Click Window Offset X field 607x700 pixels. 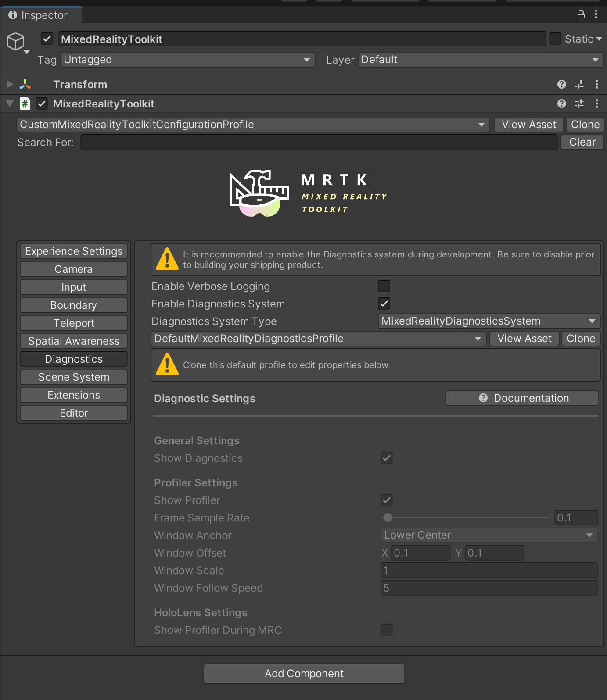click(x=420, y=553)
